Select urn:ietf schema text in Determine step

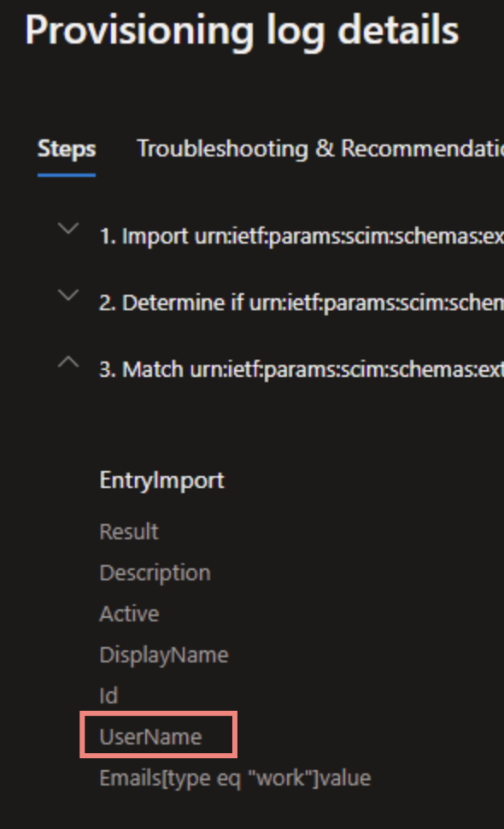pos(376,303)
